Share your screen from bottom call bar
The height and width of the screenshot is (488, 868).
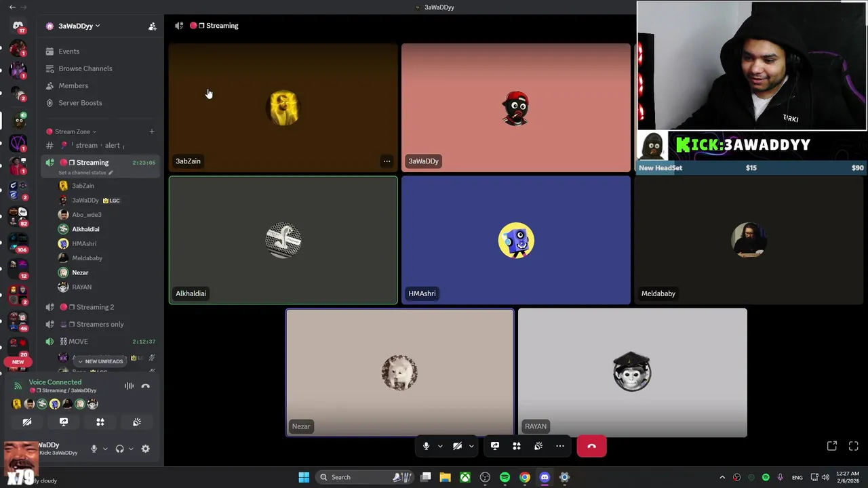click(495, 446)
